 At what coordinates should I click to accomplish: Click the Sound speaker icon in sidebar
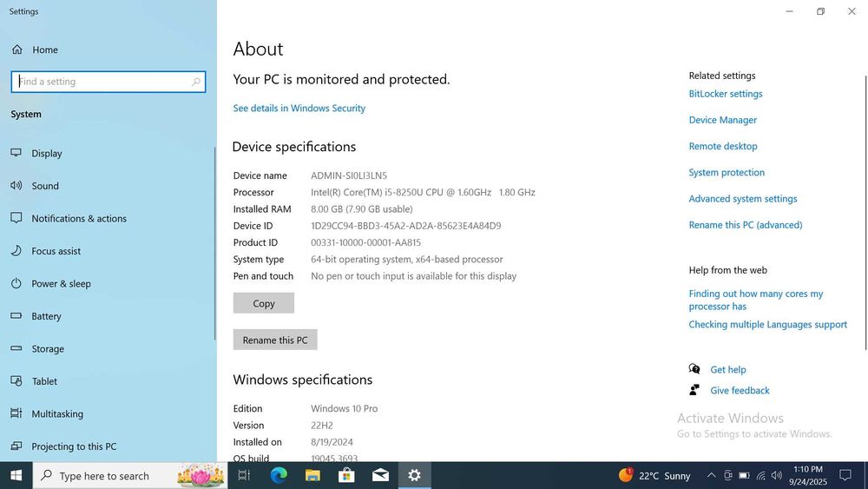(16, 186)
